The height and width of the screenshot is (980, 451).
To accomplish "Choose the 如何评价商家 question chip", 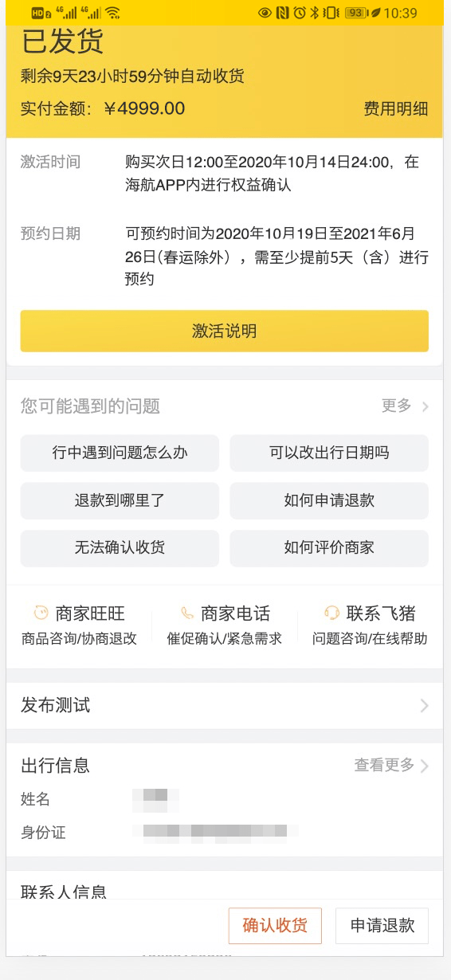I will [x=329, y=549].
